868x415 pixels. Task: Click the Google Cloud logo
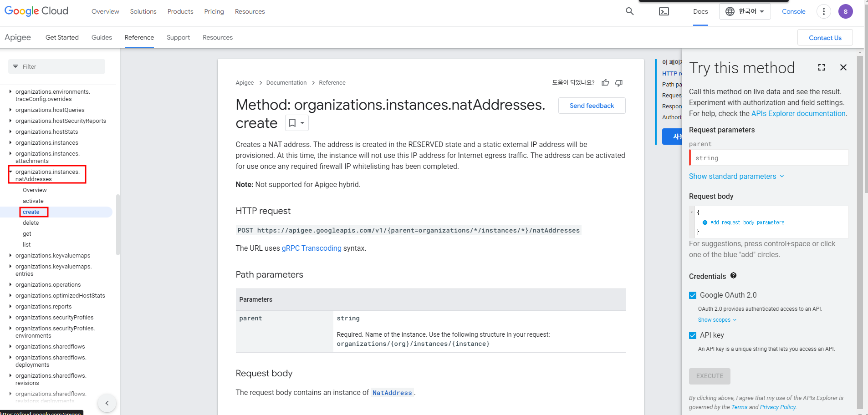click(36, 11)
